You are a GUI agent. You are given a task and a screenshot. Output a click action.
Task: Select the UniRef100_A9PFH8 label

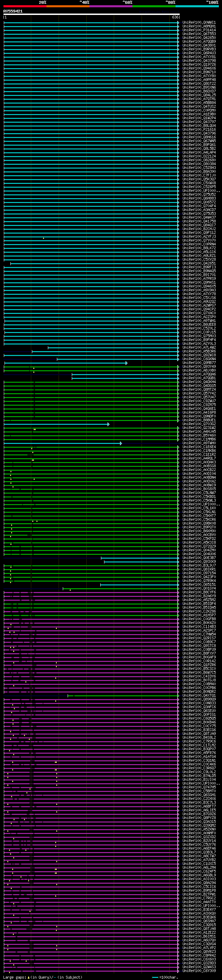[199, 80]
